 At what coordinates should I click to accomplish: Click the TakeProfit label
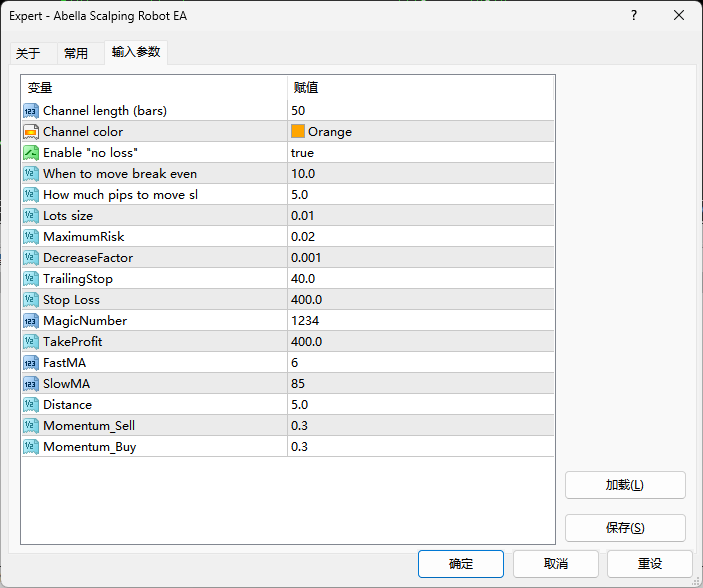[x=73, y=342]
